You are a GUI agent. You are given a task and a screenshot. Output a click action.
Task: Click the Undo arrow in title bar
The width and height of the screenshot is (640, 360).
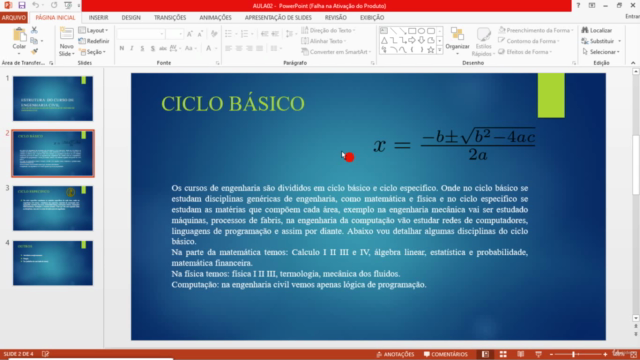[36, 5]
